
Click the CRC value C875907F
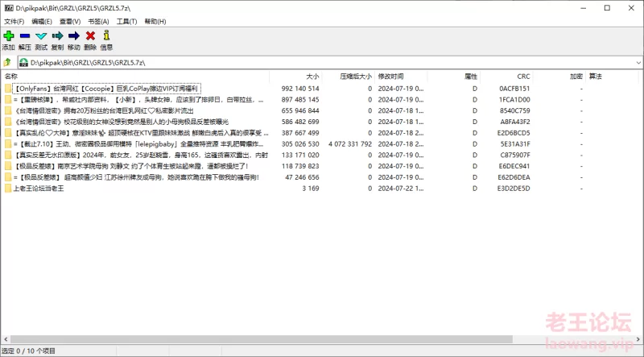click(x=515, y=155)
